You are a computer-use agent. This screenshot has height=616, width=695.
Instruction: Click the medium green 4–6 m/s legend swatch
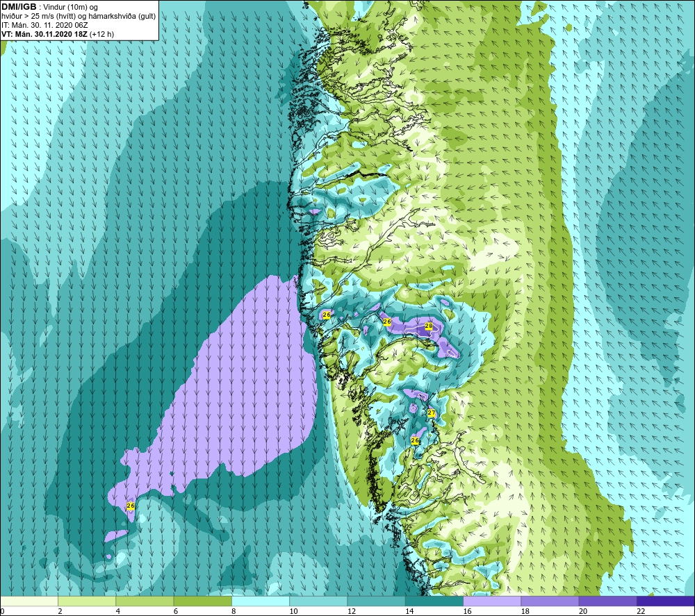tap(145, 601)
